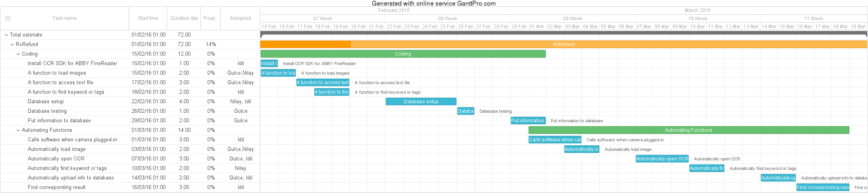
Task: Click the Task name column header
Action: (x=64, y=18)
